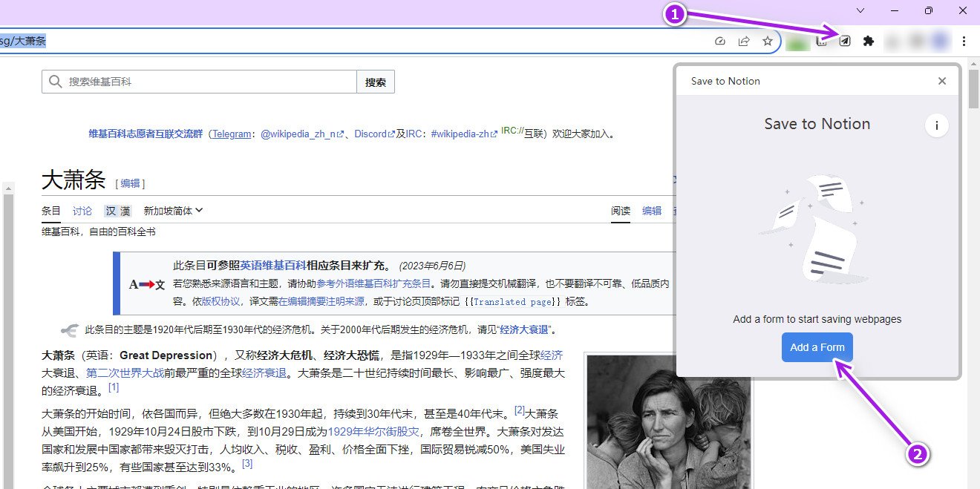Screen dimensions: 980x489
Task: Collapse the Save to Notion panel with X
Action: [x=941, y=81]
